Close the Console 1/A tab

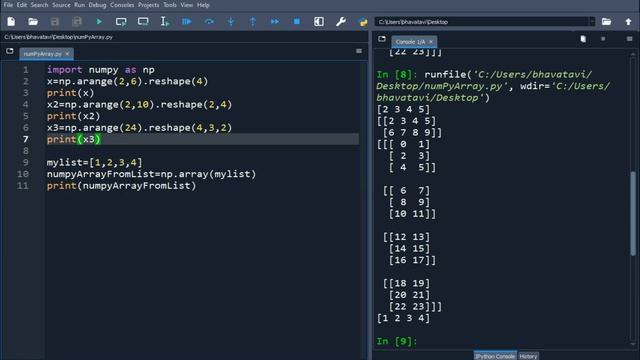click(x=431, y=42)
